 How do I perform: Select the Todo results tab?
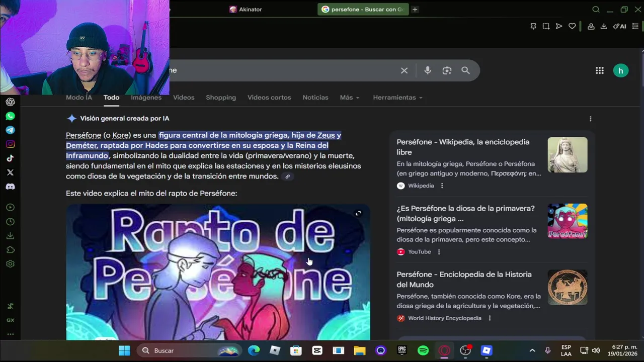(111, 98)
